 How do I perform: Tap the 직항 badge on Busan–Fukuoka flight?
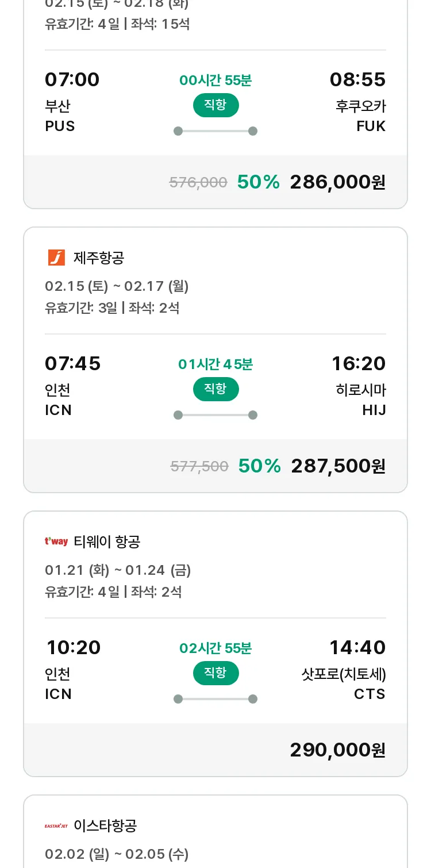click(215, 105)
